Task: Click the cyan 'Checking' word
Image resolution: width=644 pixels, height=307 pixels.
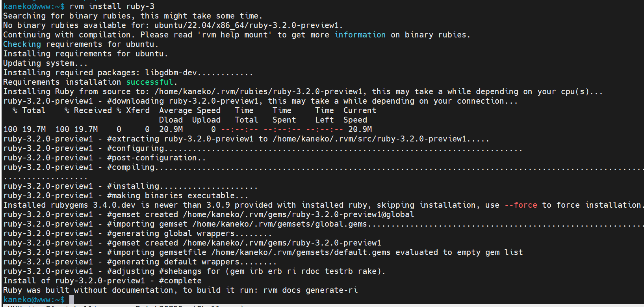Action: click(22, 45)
